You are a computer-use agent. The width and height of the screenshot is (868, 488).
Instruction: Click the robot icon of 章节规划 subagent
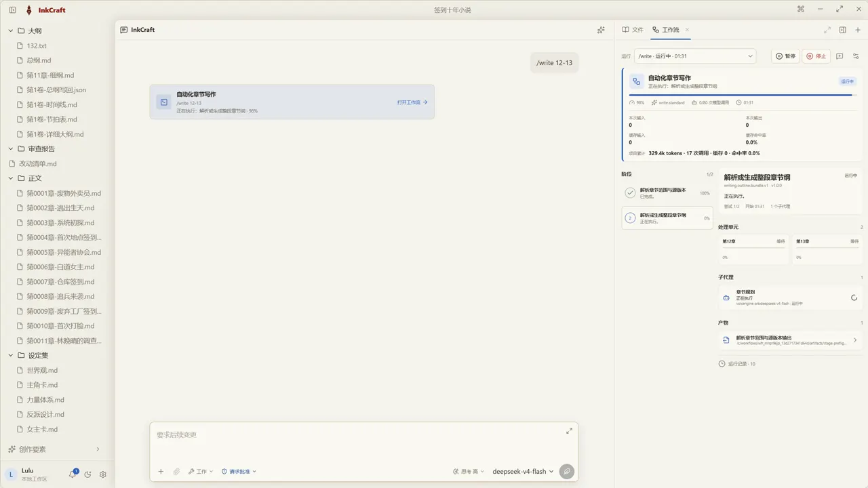(x=726, y=298)
